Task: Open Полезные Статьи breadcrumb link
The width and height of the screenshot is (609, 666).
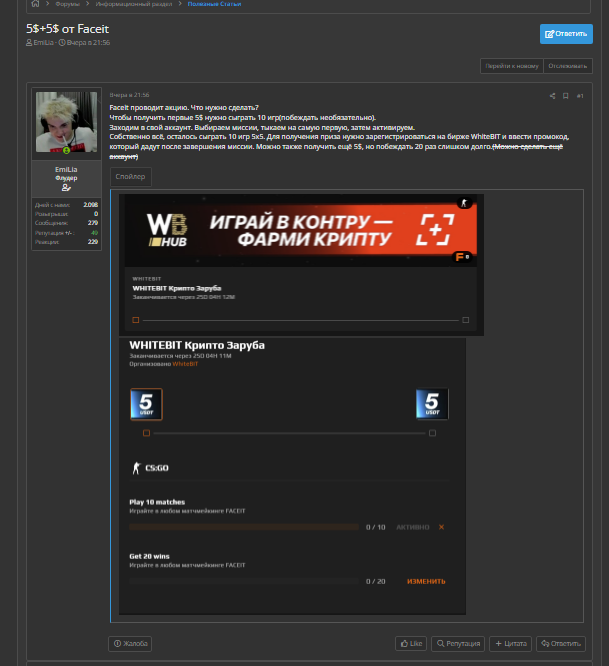Action: tap(214, 4)
